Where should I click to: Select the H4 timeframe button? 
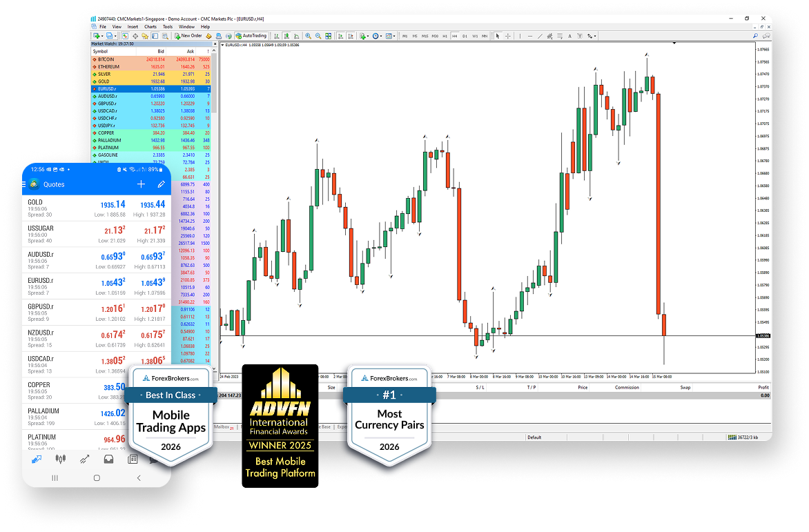(455, 36)
